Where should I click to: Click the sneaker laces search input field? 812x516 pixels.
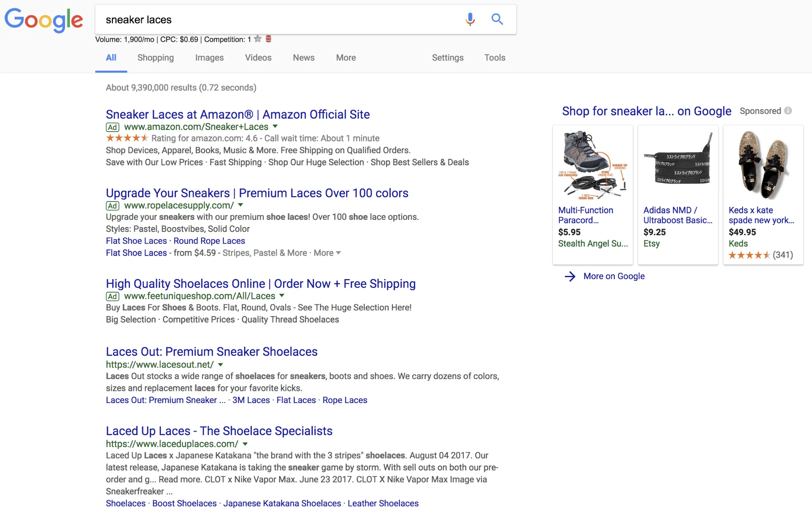pos(276,20)
